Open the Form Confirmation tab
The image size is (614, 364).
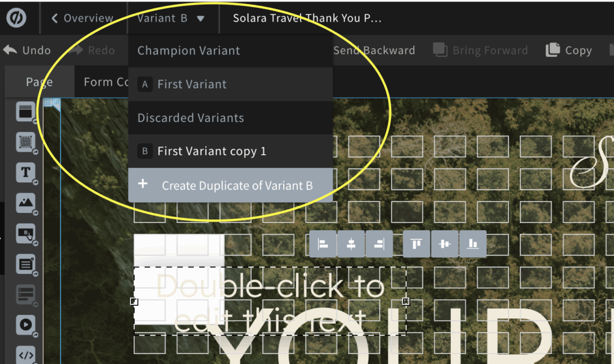(106, 82)
